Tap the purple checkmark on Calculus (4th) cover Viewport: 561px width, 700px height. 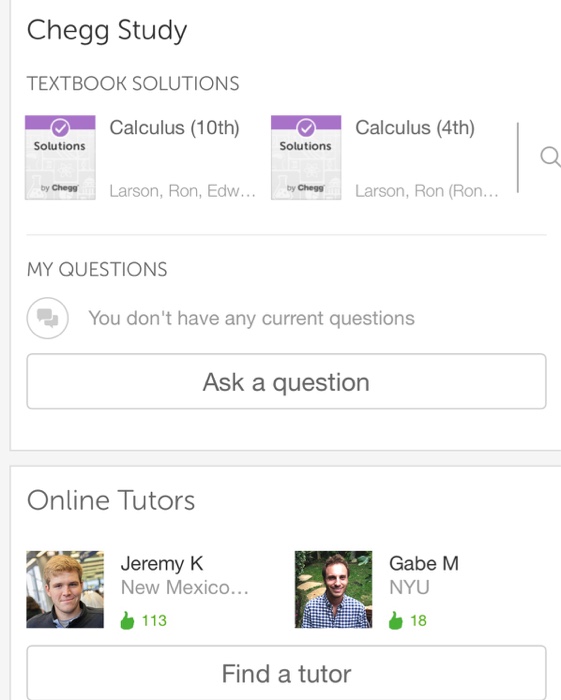306,128
